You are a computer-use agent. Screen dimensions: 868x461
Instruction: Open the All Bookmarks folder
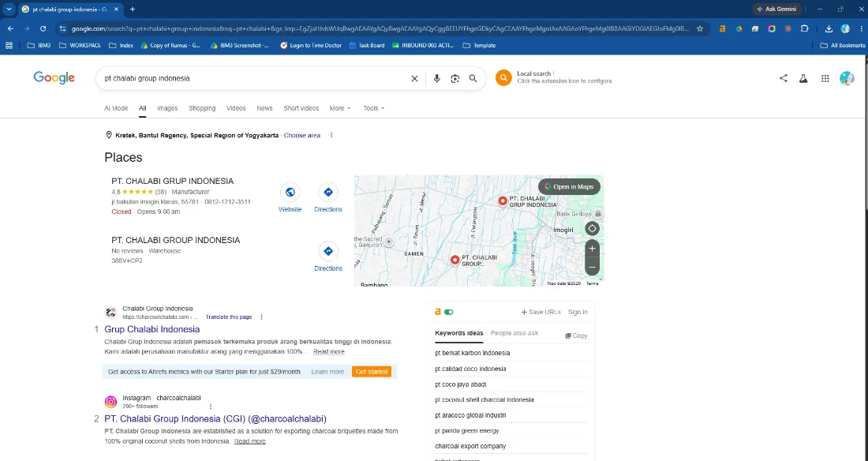[x=843, y=46]
